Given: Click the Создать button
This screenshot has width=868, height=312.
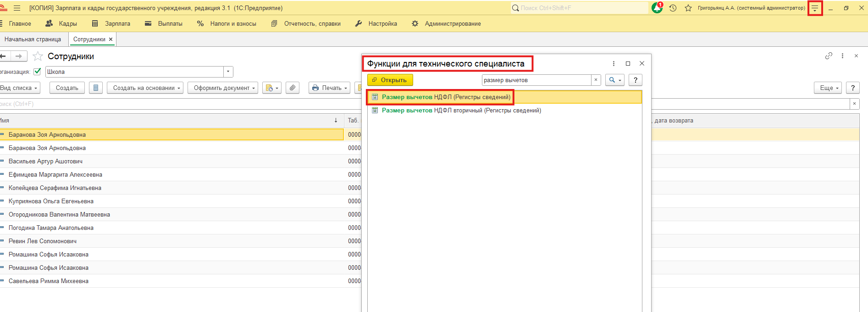Looking at the screenshot, I should pyautogui.click(x=67, y=88).
